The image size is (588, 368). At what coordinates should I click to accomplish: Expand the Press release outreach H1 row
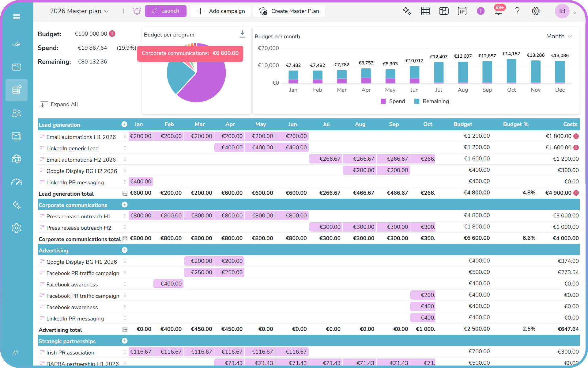(42, 216)
